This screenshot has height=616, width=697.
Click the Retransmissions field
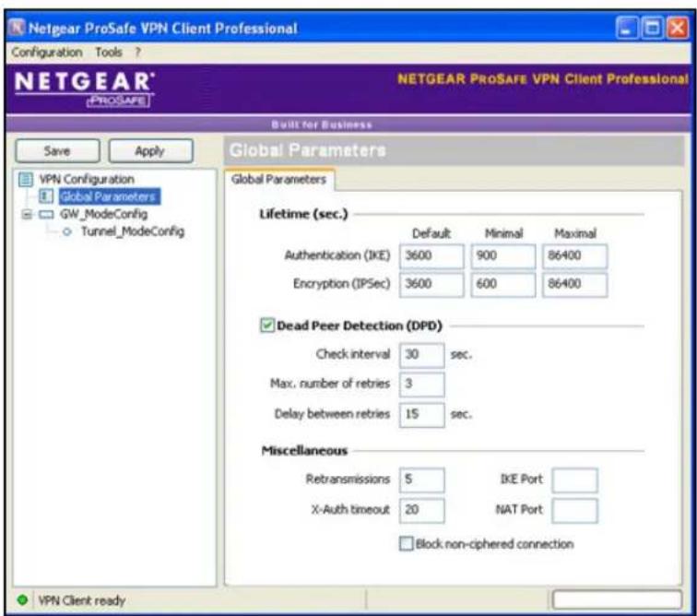pos(422,480)
